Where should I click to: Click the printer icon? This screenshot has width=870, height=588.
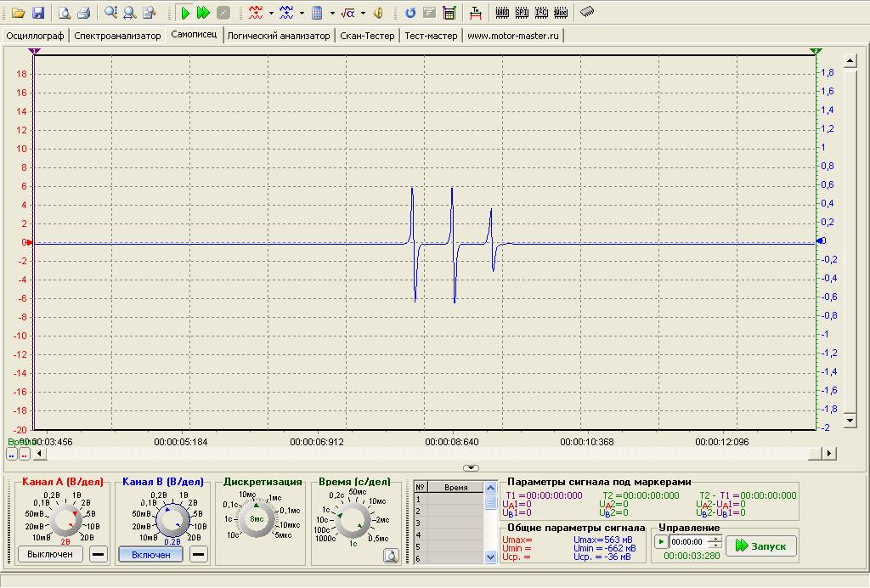(83, 12)
